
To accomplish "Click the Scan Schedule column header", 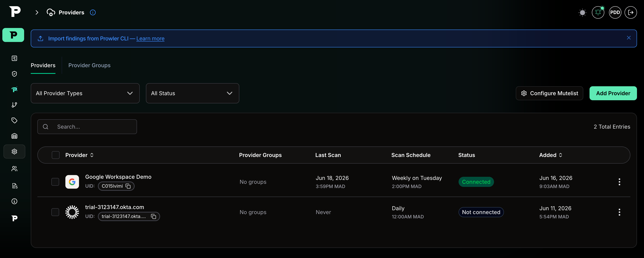I will [x=411, y=155].
